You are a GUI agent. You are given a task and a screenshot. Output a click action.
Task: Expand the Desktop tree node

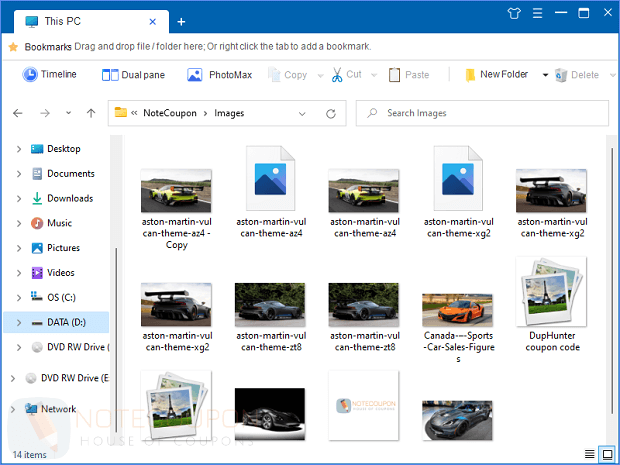click(x=19, y=149)
